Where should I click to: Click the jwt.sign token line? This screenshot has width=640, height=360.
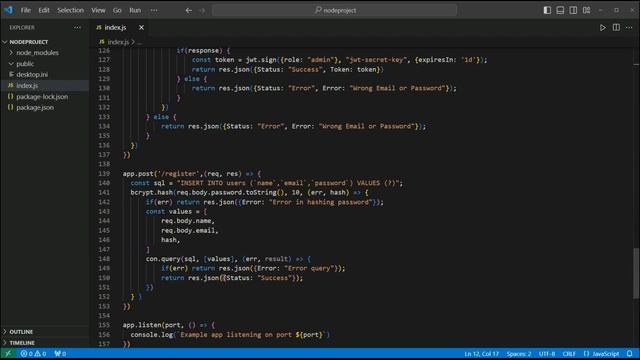pyautogui.click(x=340, y=60)
